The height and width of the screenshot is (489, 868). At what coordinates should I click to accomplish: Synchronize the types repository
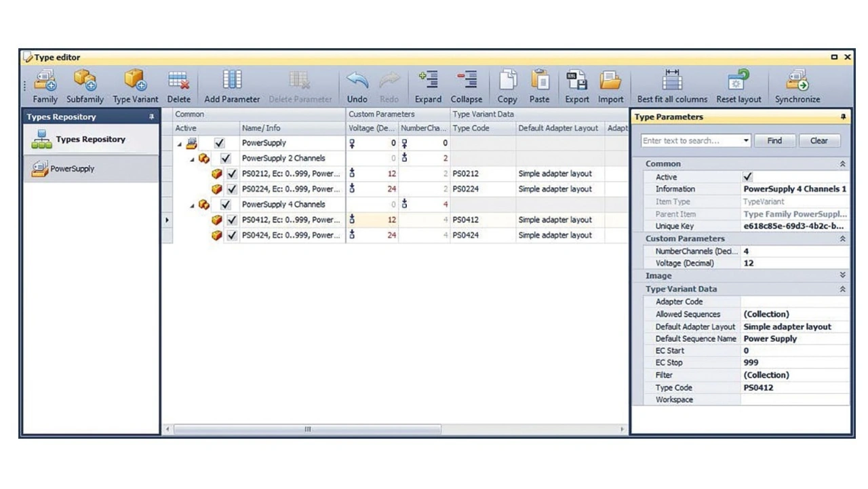pos(797,81)
